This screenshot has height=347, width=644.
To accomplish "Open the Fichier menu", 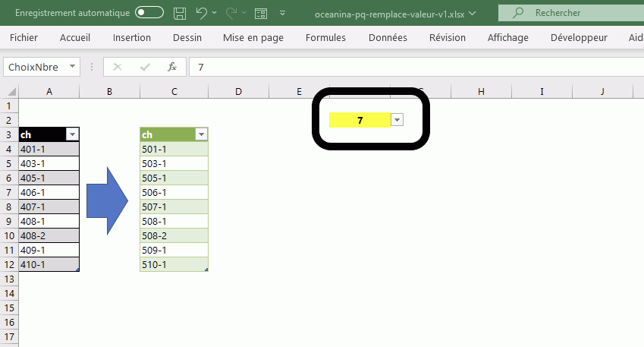I will [24, 37].
